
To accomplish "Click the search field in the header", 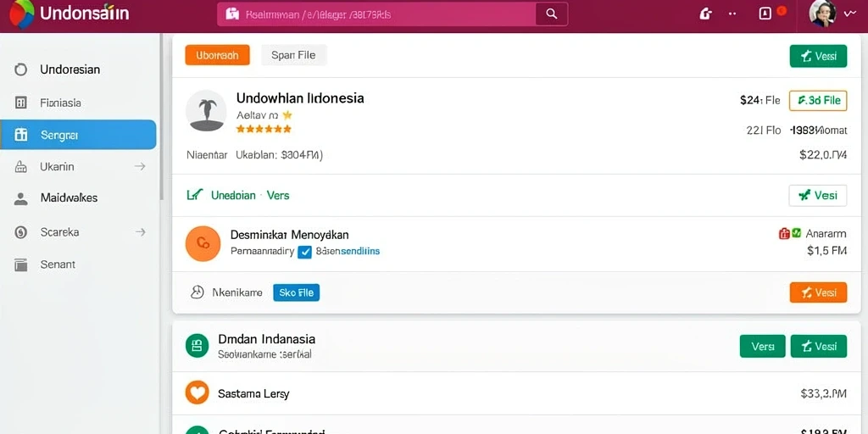I will (392, 14).
